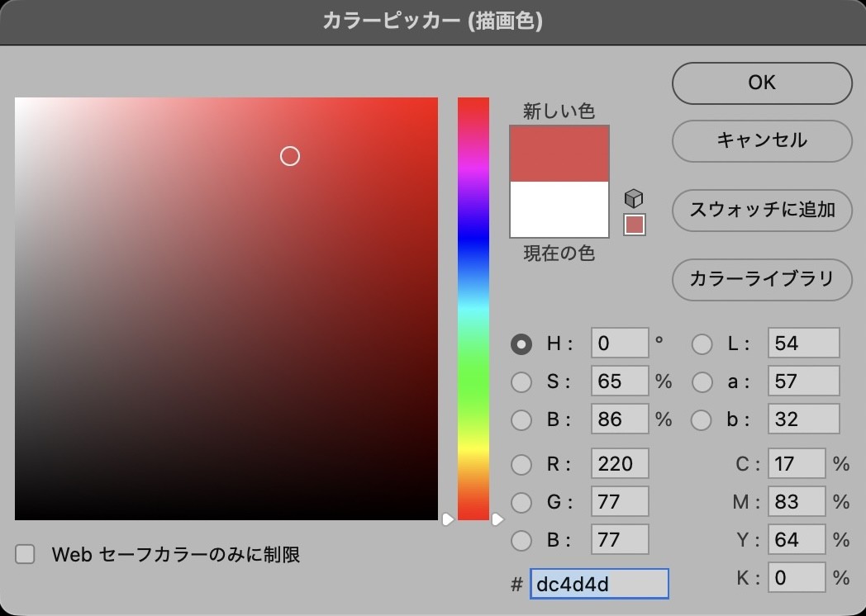Click the H hue value field
Viewport: 866px width, 616px height.
[620, 343]
